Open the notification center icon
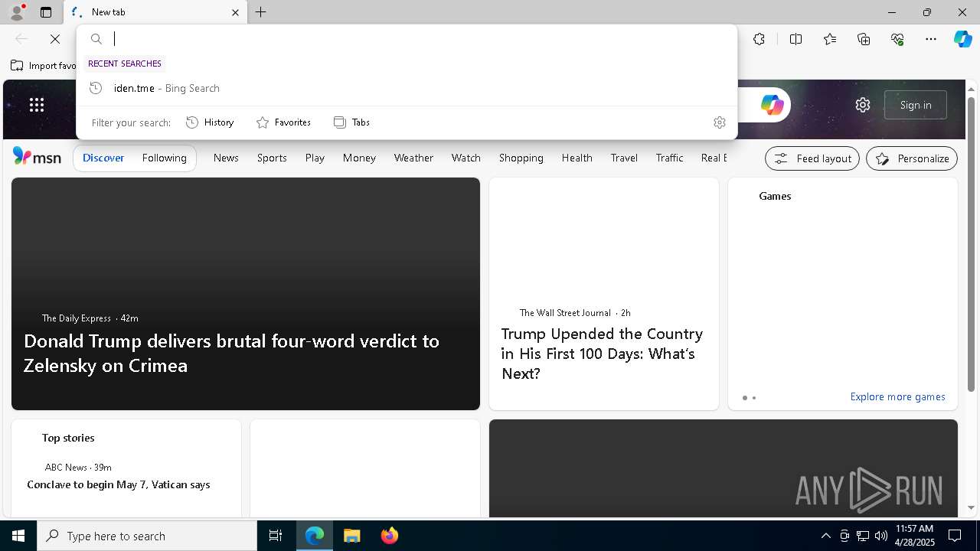 [x=955, y=536]
